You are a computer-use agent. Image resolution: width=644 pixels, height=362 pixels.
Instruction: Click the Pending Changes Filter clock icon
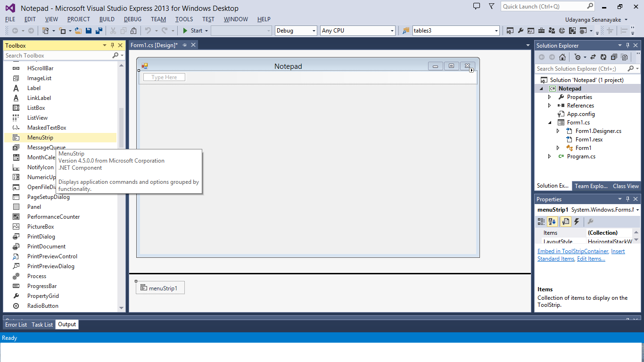[578, 57]
